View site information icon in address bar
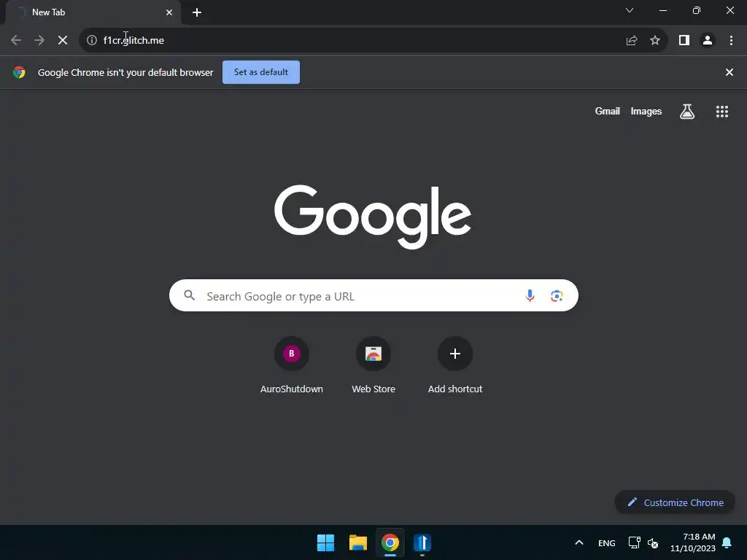The height and width of the screenshot is (560, 747). [92, 41]
